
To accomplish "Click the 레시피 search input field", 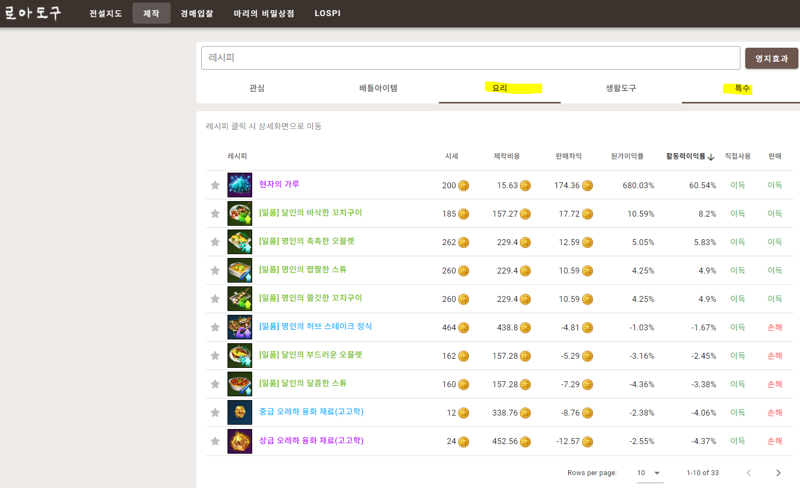I will (x=470, y=58).
